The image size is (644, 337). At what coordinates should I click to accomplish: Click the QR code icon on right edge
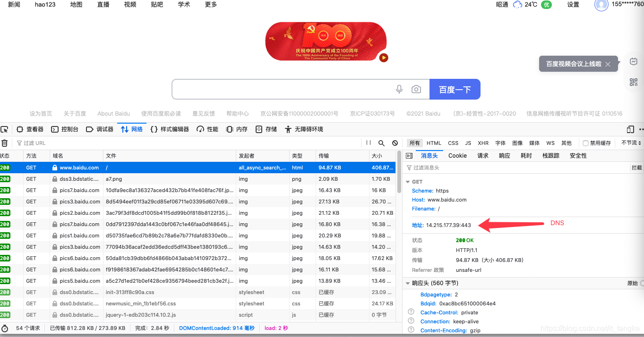(x=634, y=82)
